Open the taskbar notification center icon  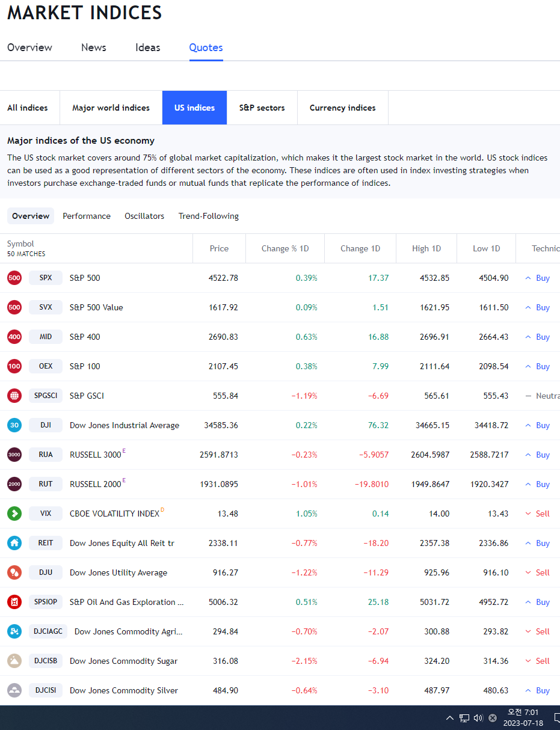[x=556, y=718]
